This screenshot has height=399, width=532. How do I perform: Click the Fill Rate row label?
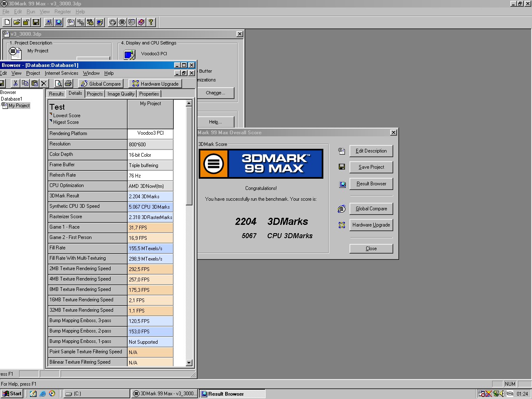tap(87, 248)
